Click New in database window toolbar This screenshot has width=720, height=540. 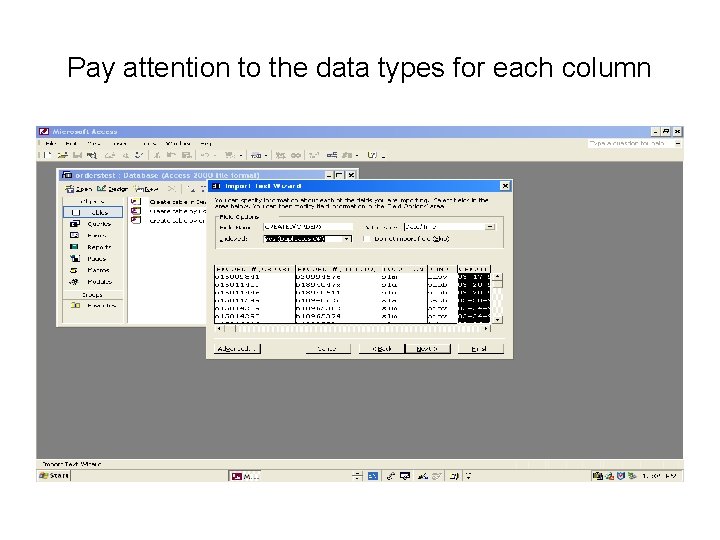point(146,189)
